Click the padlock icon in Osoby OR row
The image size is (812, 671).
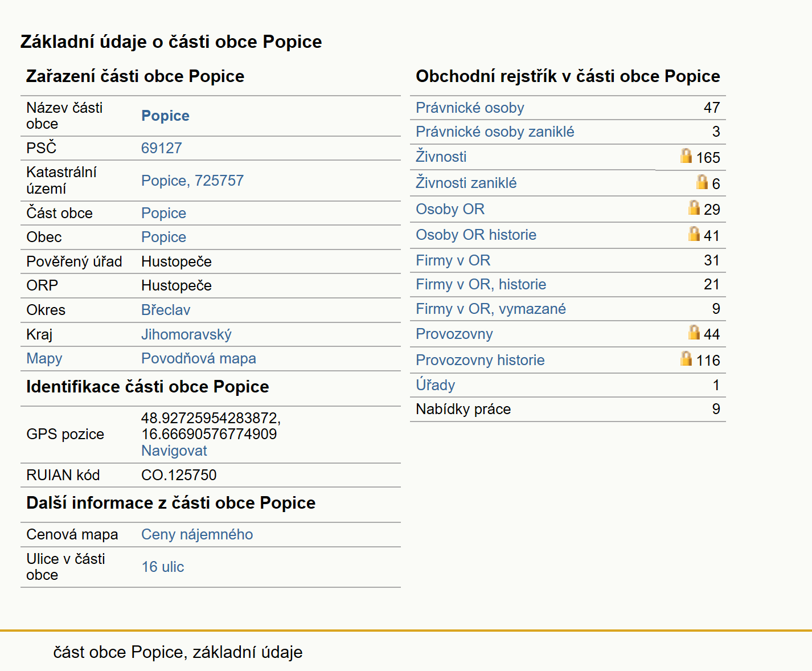(694, 208)
